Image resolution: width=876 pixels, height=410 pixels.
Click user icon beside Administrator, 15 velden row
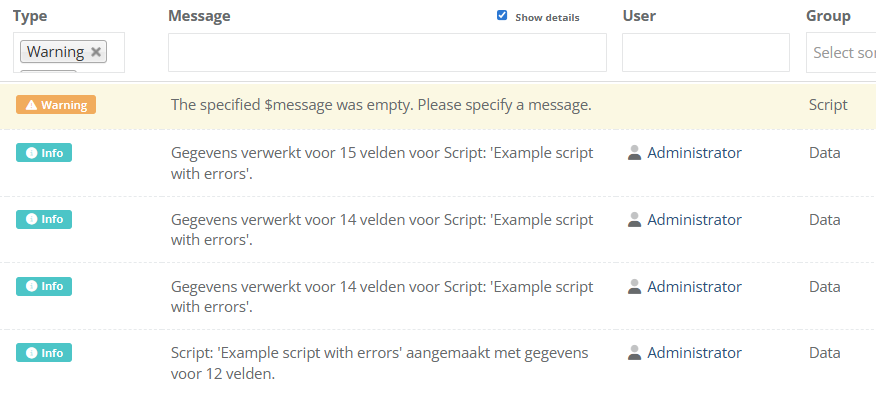(x=634, y=153)
